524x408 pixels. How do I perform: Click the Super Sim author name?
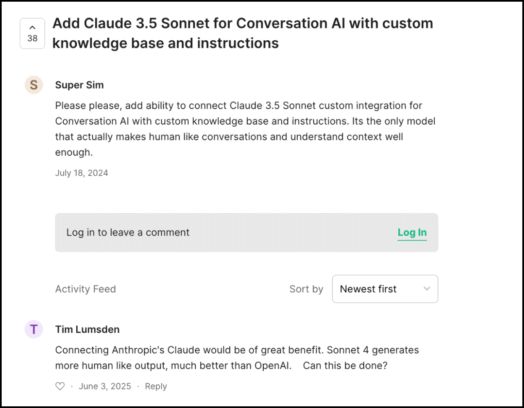[80, 85]
